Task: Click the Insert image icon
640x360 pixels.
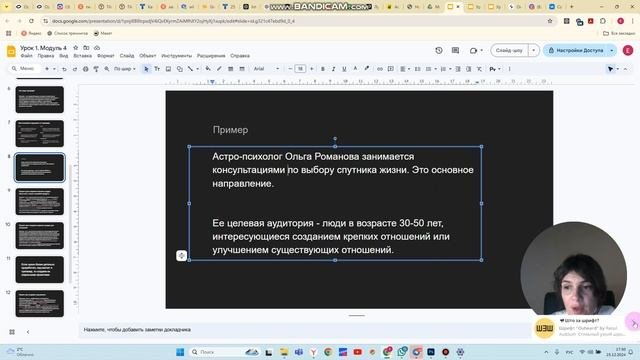Action: pos(168,69)
